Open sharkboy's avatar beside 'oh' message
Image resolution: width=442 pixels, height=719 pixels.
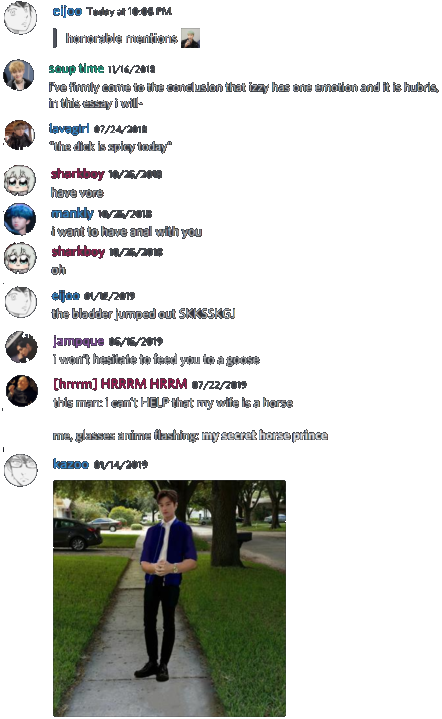point(20,258)
